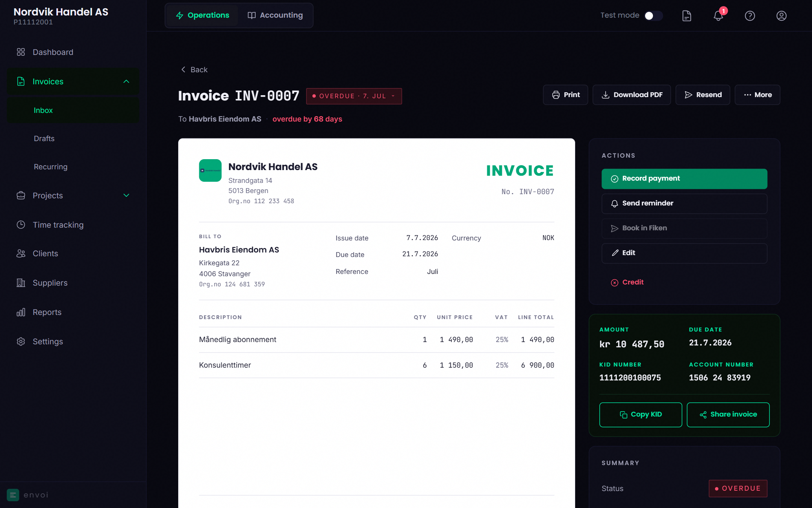
Task: Click the KID number 1111200100075
Action: click(630, 378)
